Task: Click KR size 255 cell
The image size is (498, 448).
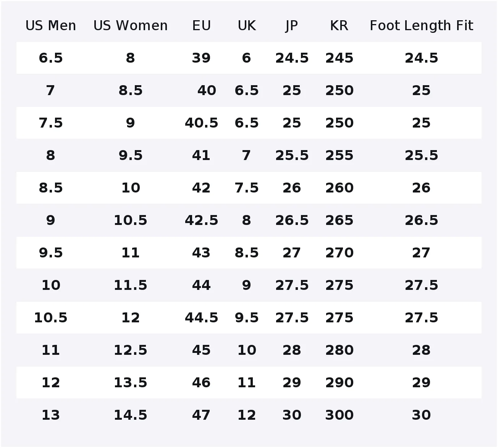Action: point(339,155)
